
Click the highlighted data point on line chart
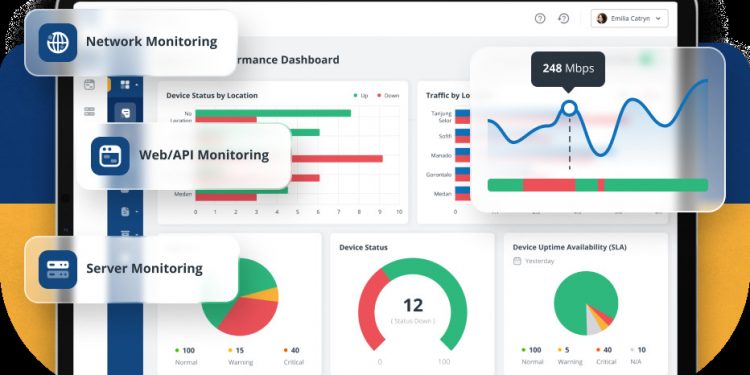click(569, 108)
